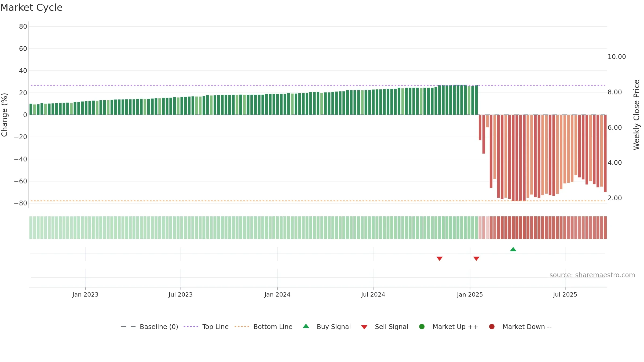This screenshot has height=362, width=644.
Task: Click the sell signal marker before Jan 2025
Action: tap(440, 258)
